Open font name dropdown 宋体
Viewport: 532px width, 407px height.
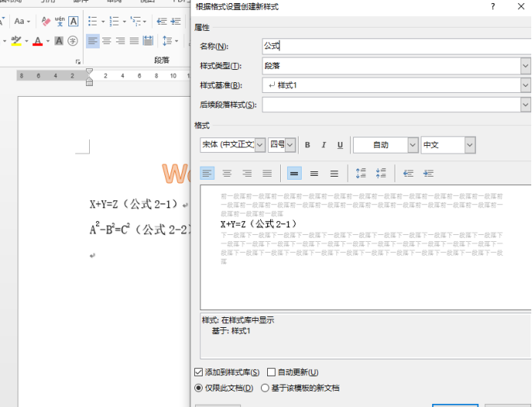[x=260, y=145]
